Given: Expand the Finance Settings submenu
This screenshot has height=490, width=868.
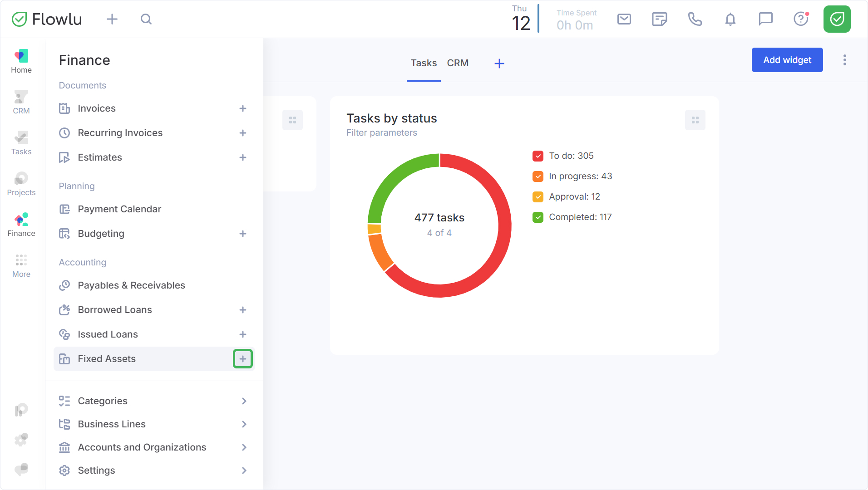Looking at the screenshot, I should [x=244, y=470].
